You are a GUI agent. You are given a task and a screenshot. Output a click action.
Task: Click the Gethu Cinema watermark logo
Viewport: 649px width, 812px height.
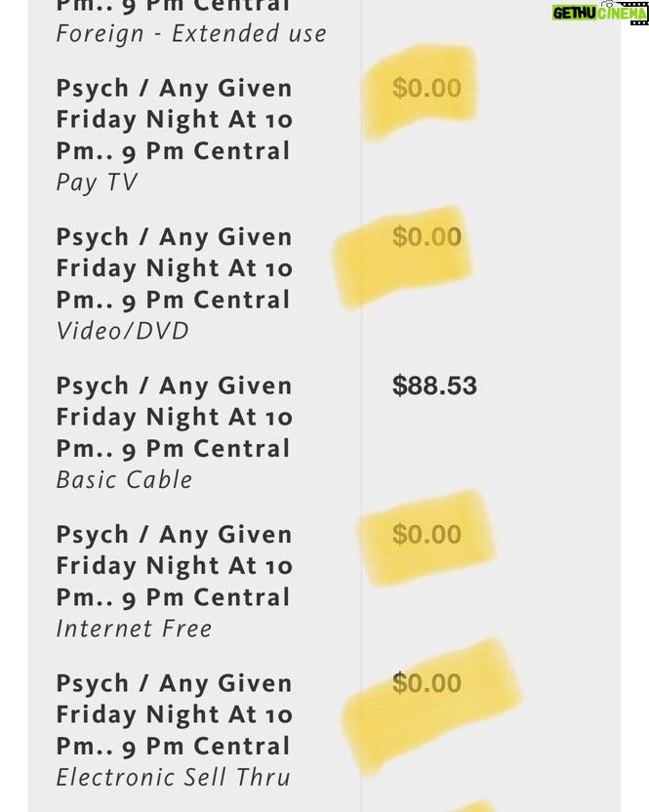click(x=600, y=13)
